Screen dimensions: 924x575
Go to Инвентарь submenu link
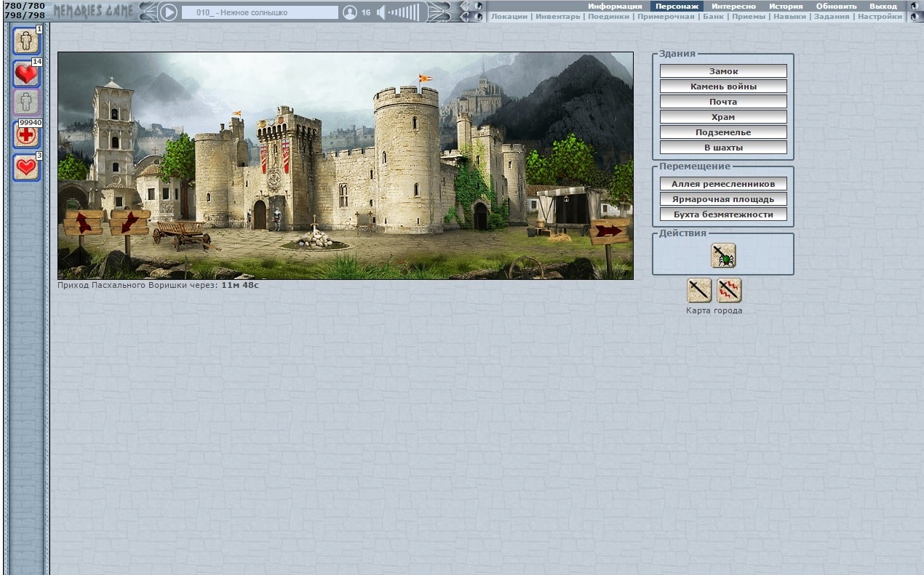(x=558, y=16)
